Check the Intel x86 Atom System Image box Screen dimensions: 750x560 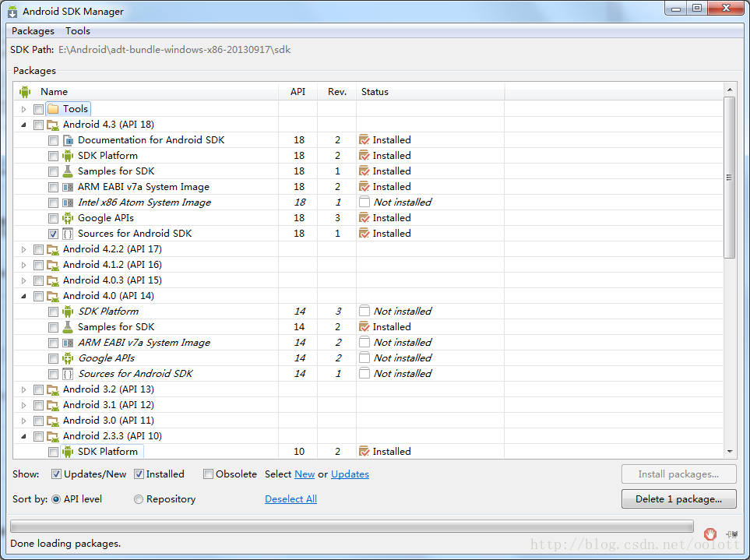[53, 203]
